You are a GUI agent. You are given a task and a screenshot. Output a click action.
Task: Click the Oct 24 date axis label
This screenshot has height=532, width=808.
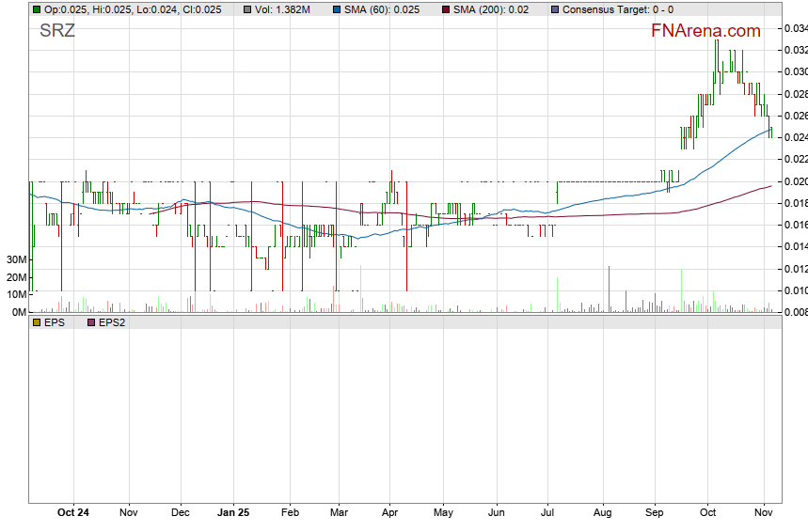73,512
